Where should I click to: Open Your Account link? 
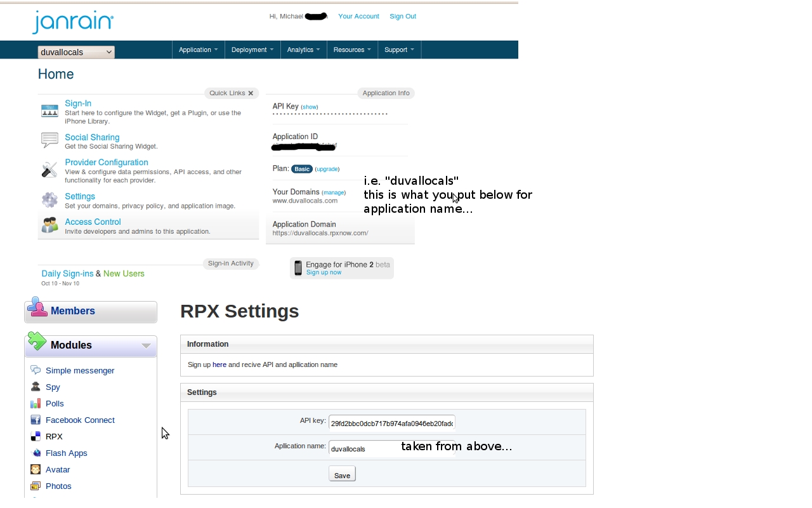click(358, 17)
